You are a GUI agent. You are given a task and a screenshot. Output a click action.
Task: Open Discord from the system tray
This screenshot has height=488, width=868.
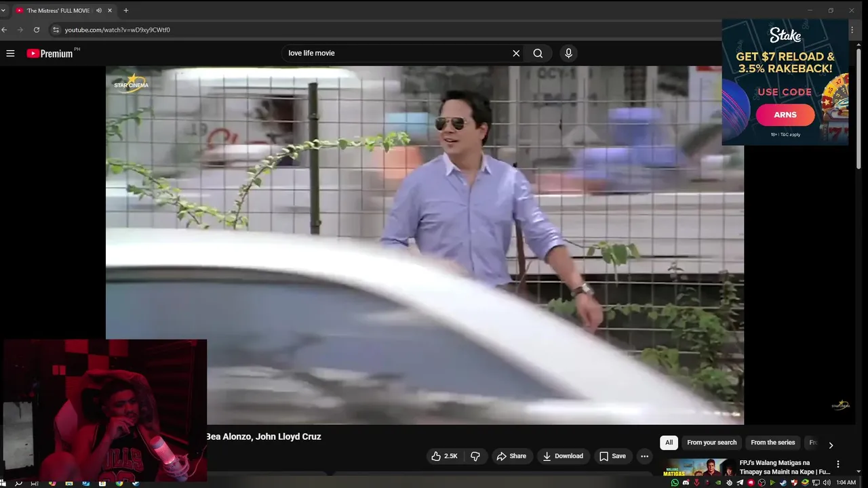click(x=686, y=483)
